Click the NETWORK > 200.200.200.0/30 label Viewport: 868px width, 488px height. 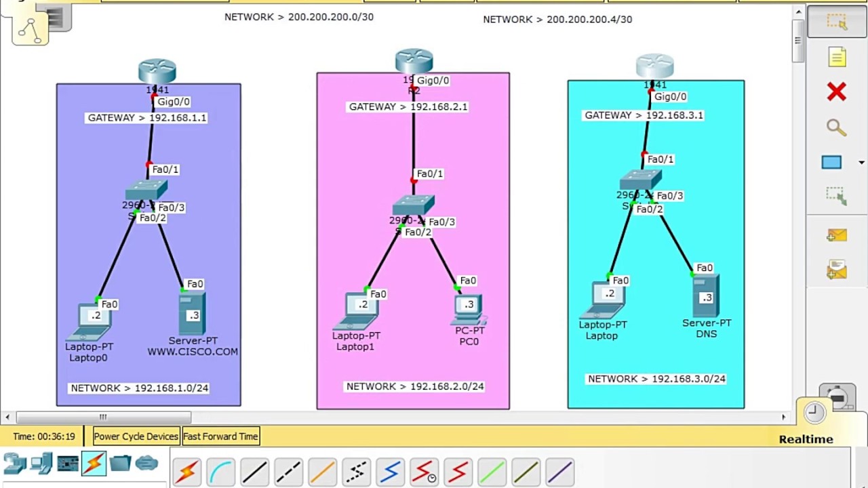click(299, 17)
